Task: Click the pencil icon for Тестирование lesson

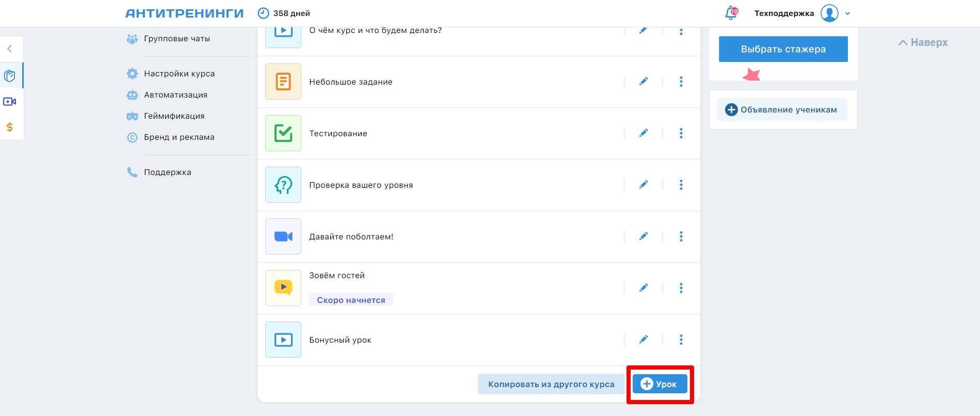Action: click(644, 133)
